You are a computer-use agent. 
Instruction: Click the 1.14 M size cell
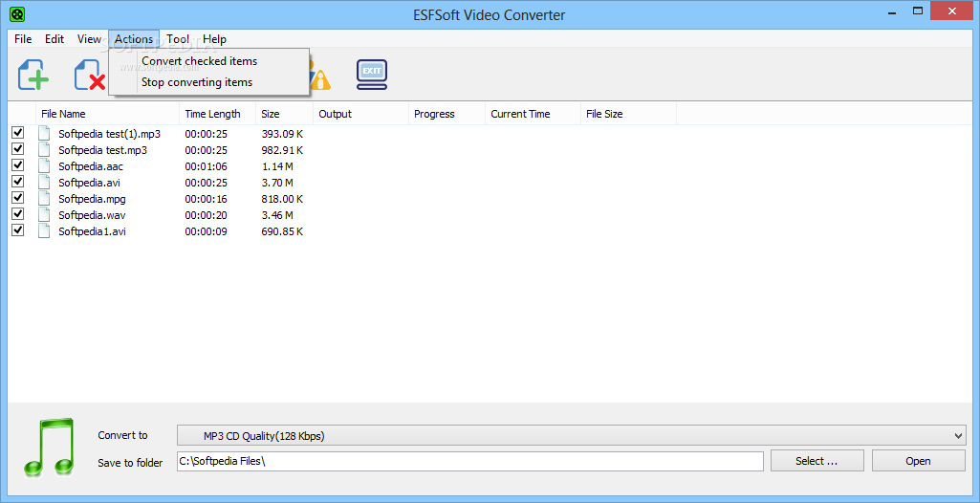click(x=277, y=166)
